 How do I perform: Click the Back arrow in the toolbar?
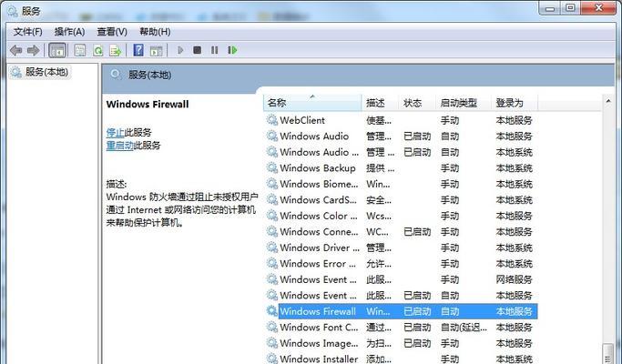[15, 50]
